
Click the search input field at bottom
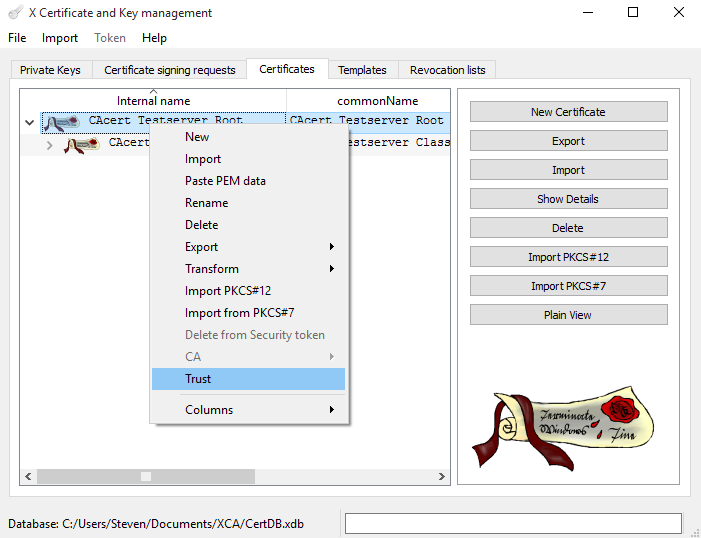513,524
